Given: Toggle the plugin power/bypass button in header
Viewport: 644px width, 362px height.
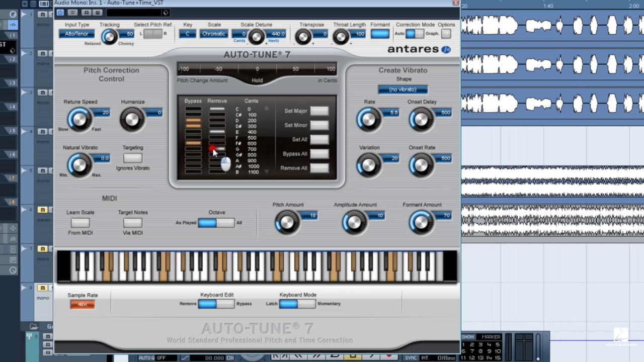Looking at the screenshot, I should (60, 13).
